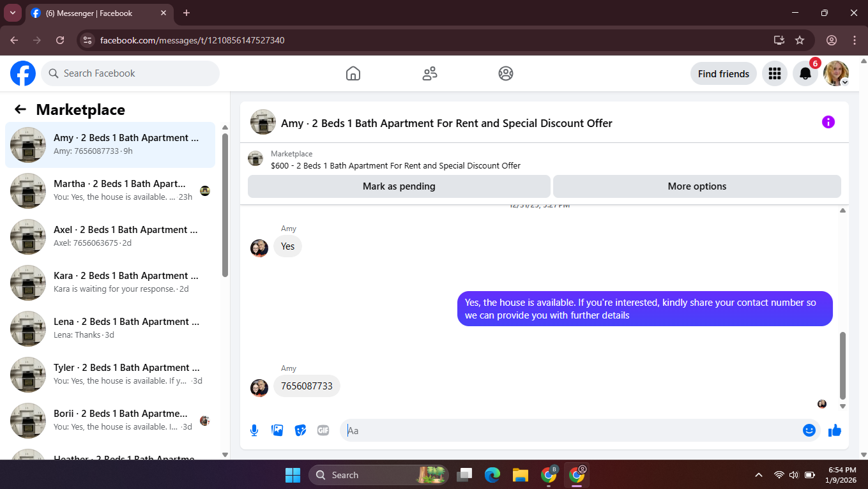
Task: Open the notifications bell icon
Action: click(805, 73)
